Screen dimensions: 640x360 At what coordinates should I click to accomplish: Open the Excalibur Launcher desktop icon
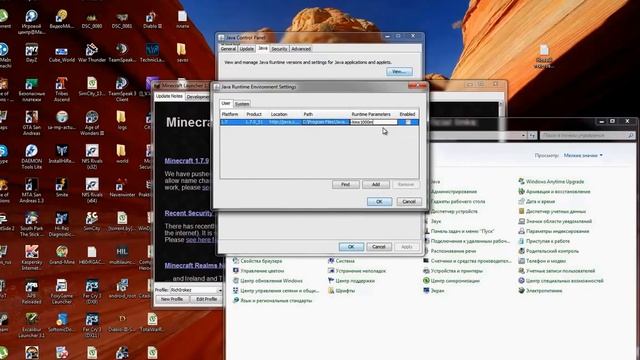tap(32, 325)
